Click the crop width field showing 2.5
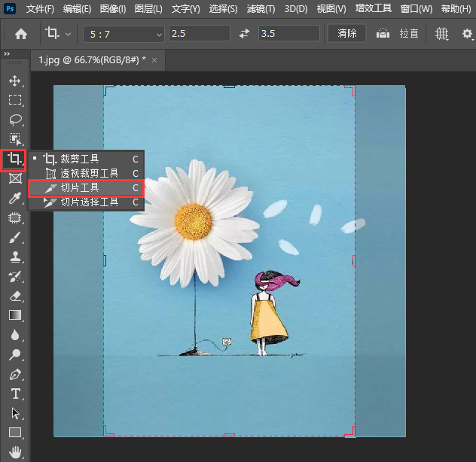The image size is (476, 462). 200,34
